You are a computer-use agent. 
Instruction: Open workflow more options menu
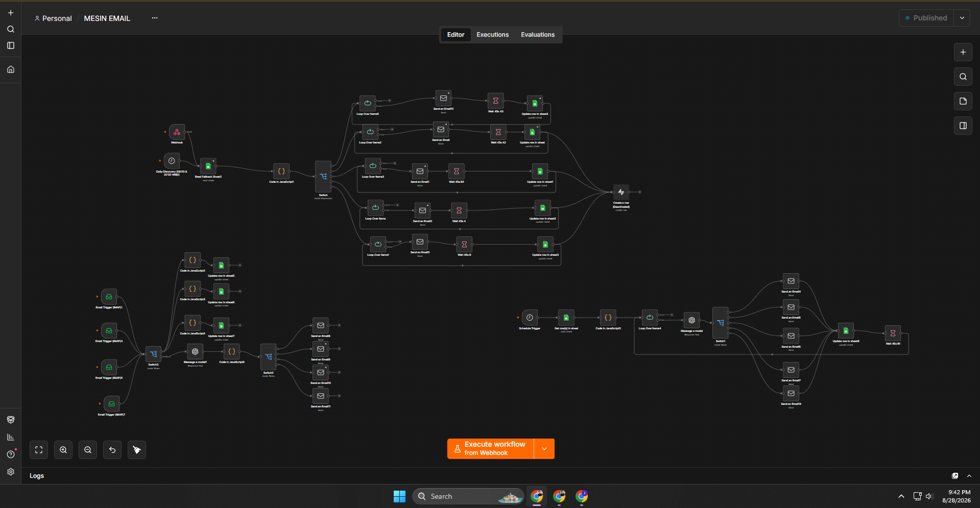pos(155,18)
